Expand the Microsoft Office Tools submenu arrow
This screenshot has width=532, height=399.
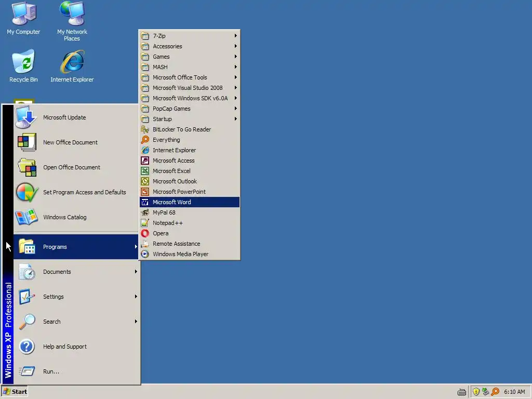pyautogui.click(x=235, y=77)
